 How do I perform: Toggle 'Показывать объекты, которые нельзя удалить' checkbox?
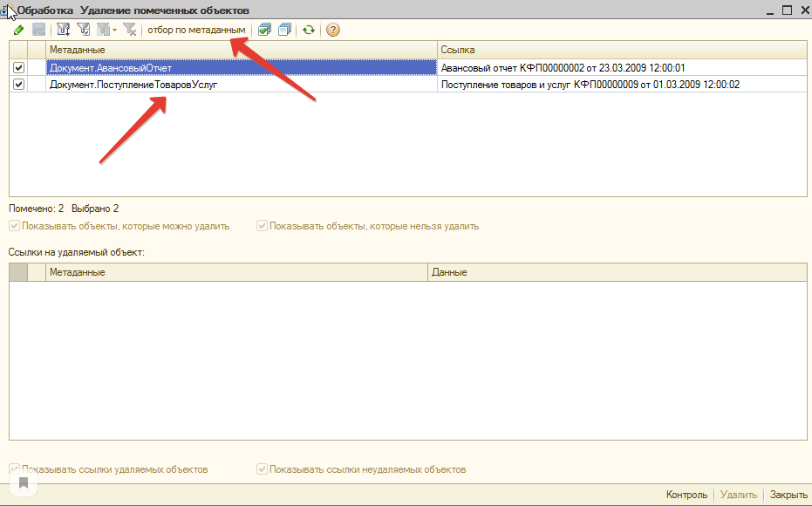coord(262,226)
